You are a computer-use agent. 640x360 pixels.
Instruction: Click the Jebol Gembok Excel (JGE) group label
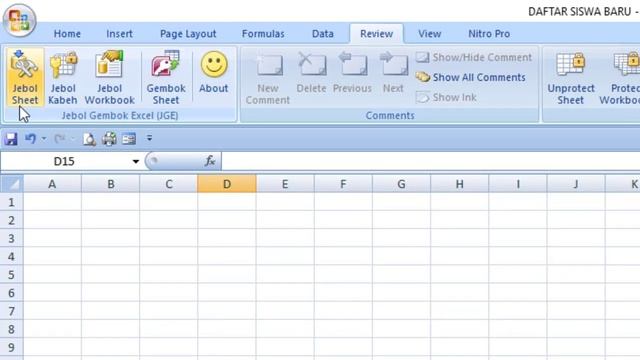coord(120,116)
